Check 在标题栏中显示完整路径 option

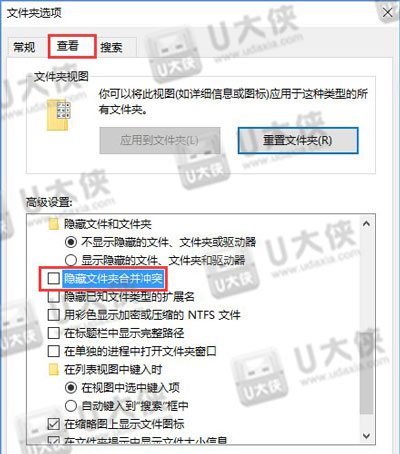pyautogui.click(x=53, y=333)
